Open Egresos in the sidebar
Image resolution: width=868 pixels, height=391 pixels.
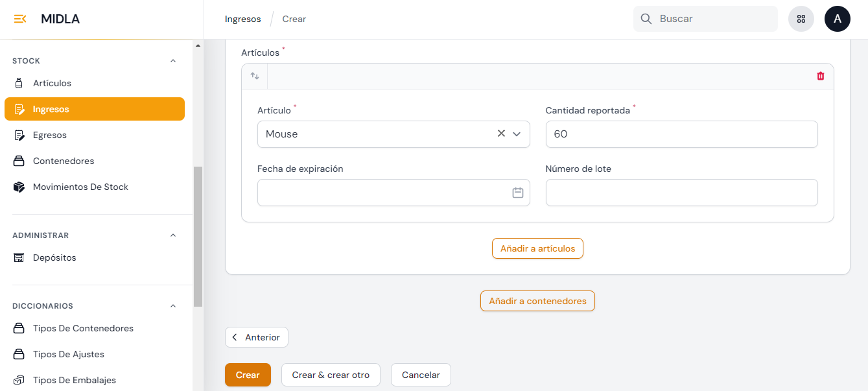(50, 135)
